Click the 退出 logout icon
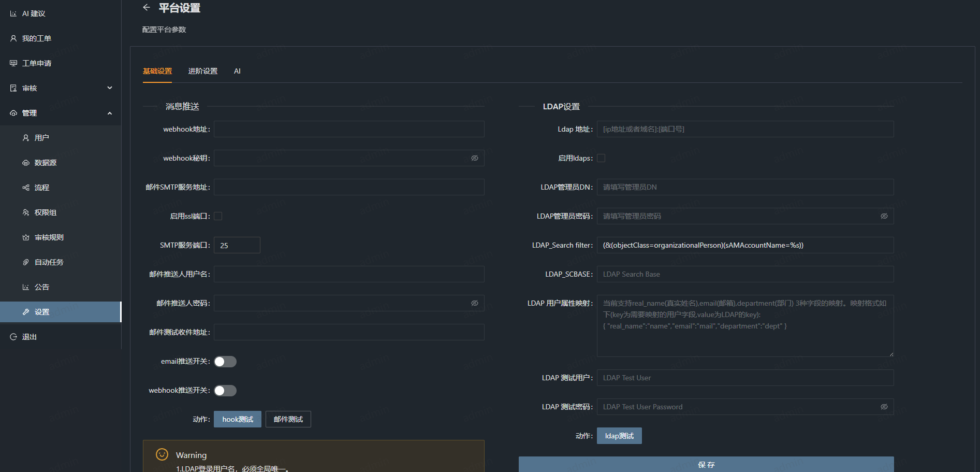980x472 pixels. (x=13, y=337)
